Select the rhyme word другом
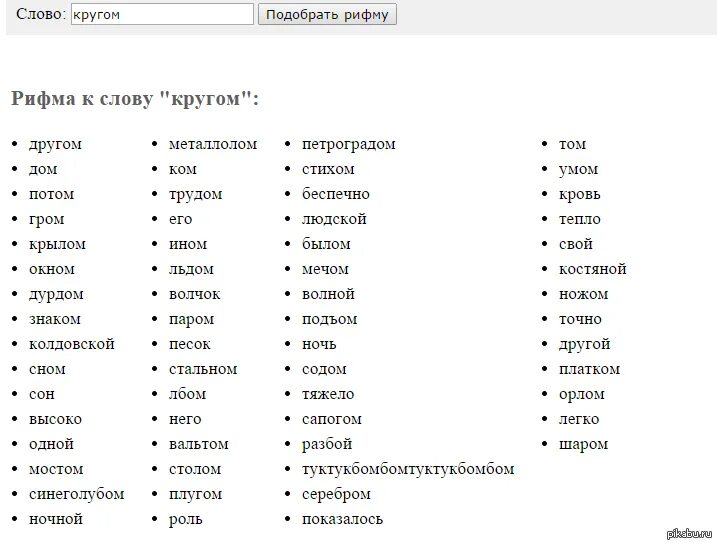The image size is (717, 545). (55, 144)
